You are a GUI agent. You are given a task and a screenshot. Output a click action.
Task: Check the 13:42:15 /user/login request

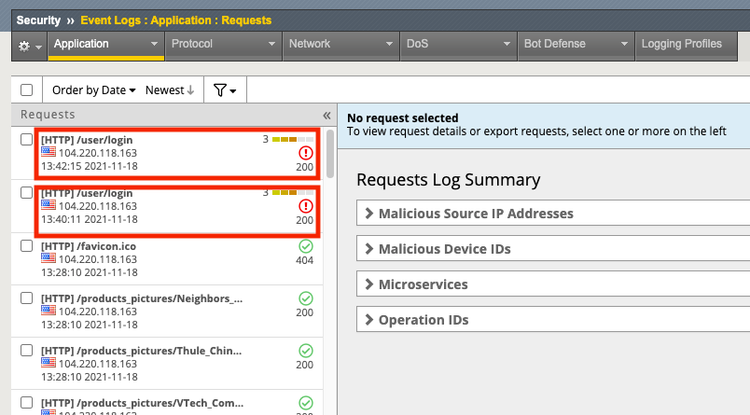[x=27, y=140]
